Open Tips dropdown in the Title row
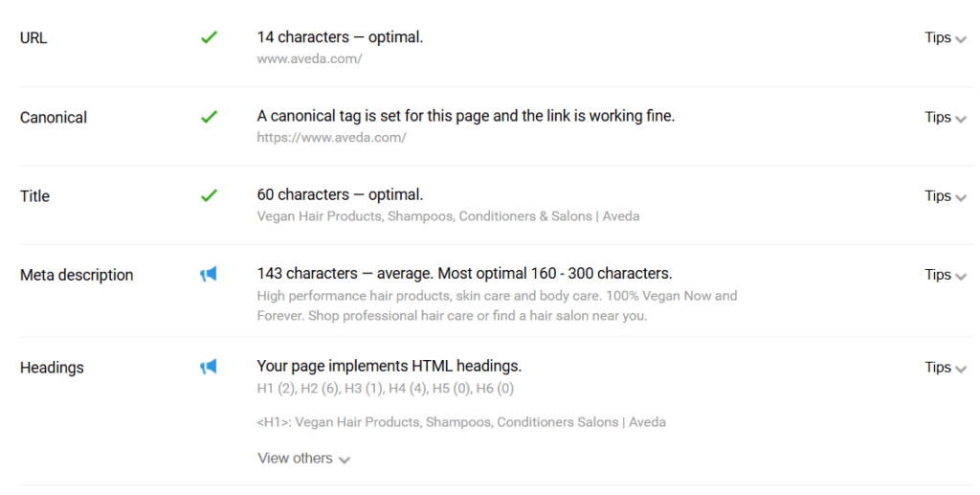The height and width of the screenshot is (495, 980). 946,195
